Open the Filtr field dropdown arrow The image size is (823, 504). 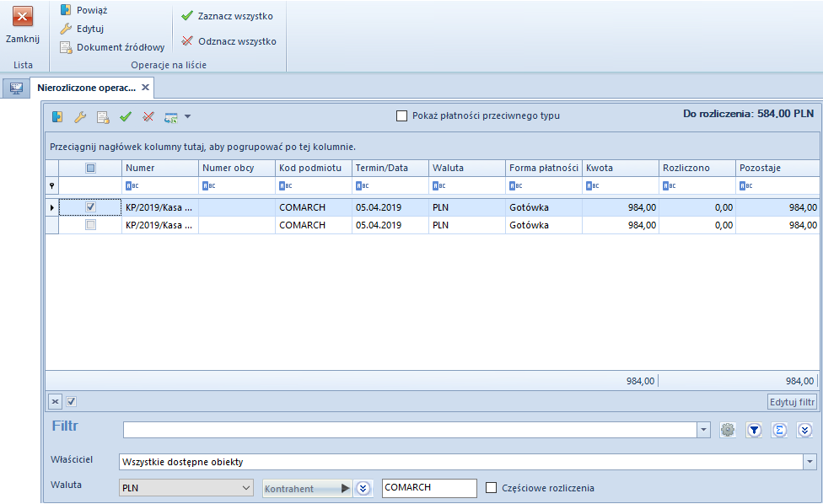click(704, 430)
